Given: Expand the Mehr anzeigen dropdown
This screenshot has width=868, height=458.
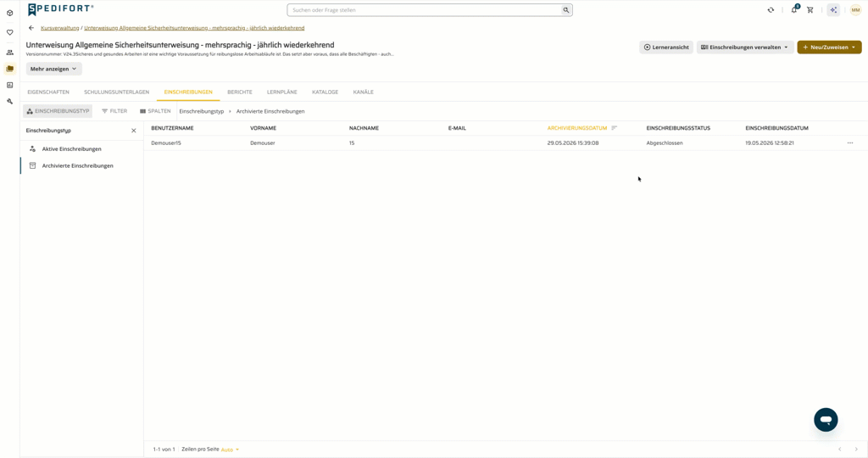Looking at the screenshot, I should click(53, 69).
